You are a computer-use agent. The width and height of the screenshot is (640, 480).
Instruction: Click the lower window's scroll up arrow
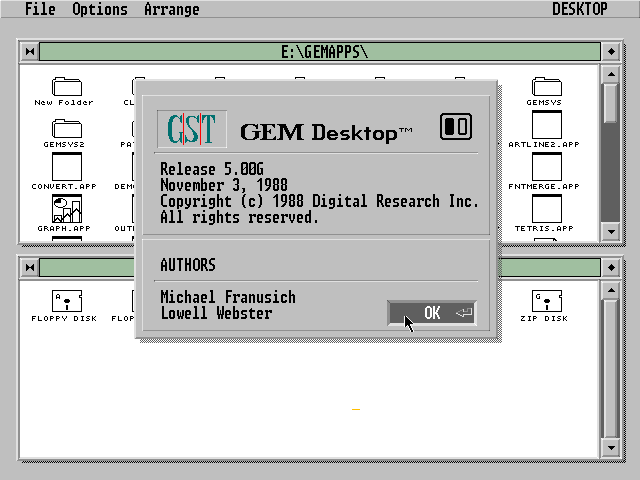[x=611, y=290]
